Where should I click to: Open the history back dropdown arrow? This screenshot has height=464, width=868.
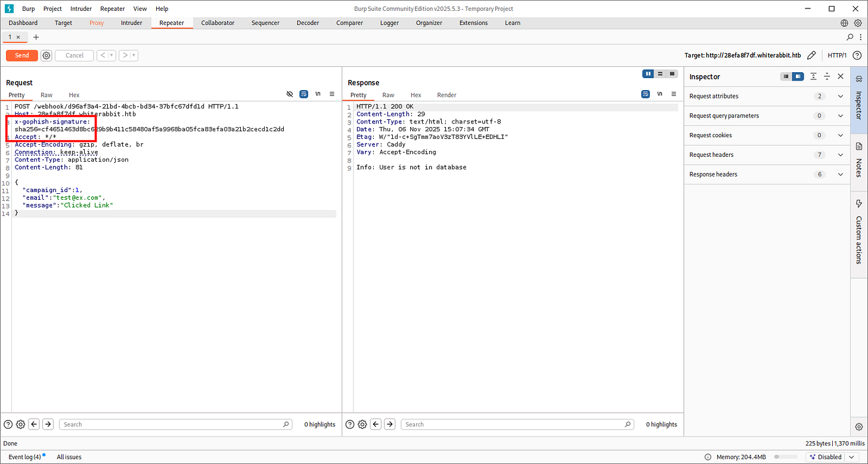pos(112,55)
